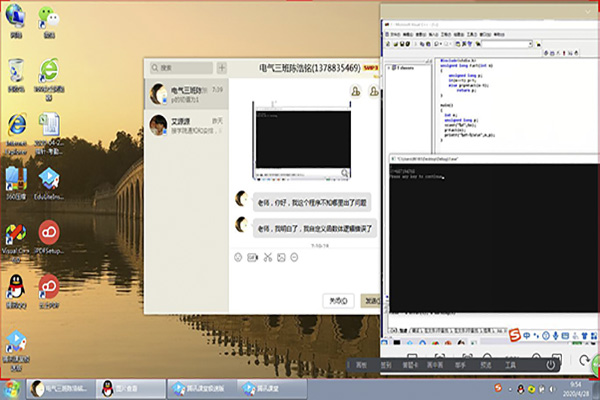
Task: Open the screenshot thumbnail in the chat
Action: tap(301, 140)
